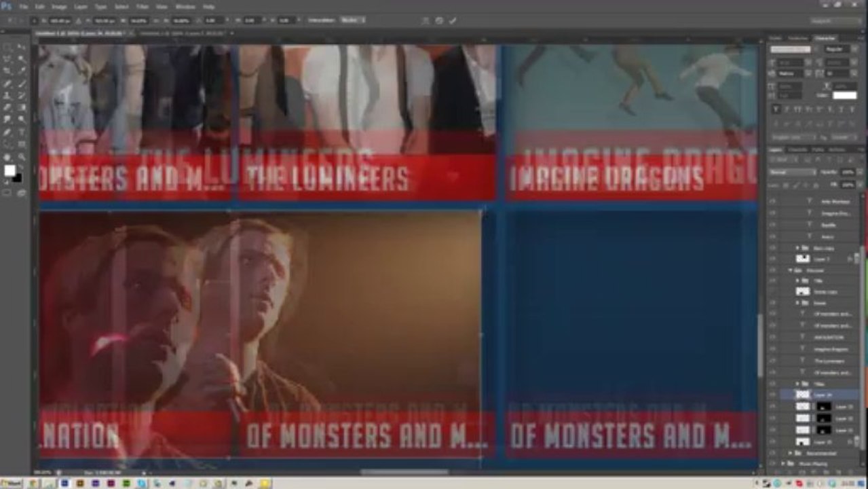The width and height of the screenshot is (868, 489).
Task: Open the font style dropdown Regular
Action: tap(842, 49)
